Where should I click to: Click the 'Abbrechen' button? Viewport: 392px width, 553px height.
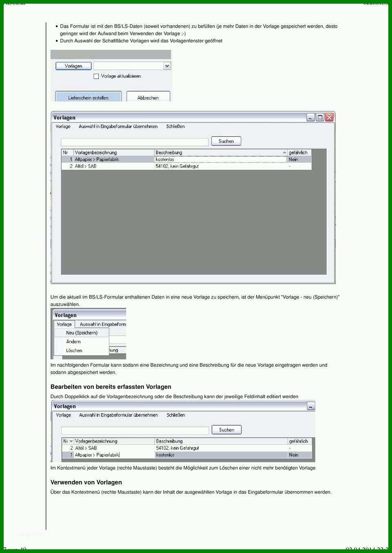click(x=148, y=97)
